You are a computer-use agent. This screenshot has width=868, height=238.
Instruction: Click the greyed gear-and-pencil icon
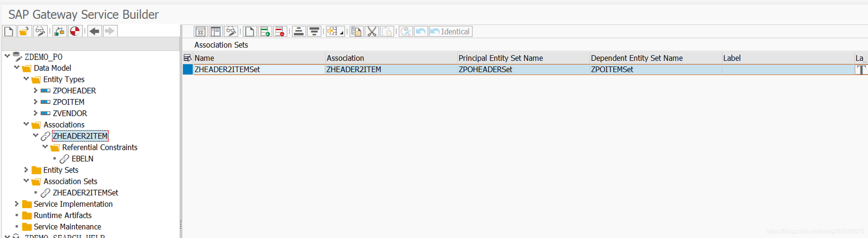(x=406, y=31)
